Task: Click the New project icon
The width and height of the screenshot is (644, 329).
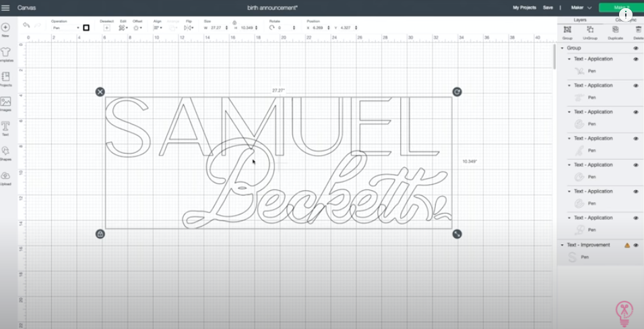Action: click(5, 28)
